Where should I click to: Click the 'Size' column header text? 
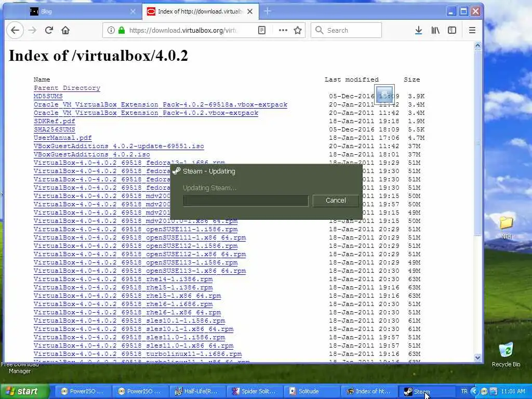point(412,79)
